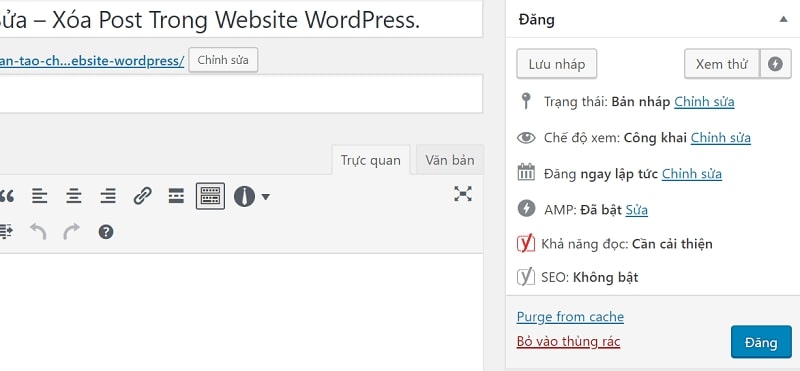Viewport: 800px width, 371px height.
Task: Enter distraction-free fullscreen writing mode
Action: (463, 194)
